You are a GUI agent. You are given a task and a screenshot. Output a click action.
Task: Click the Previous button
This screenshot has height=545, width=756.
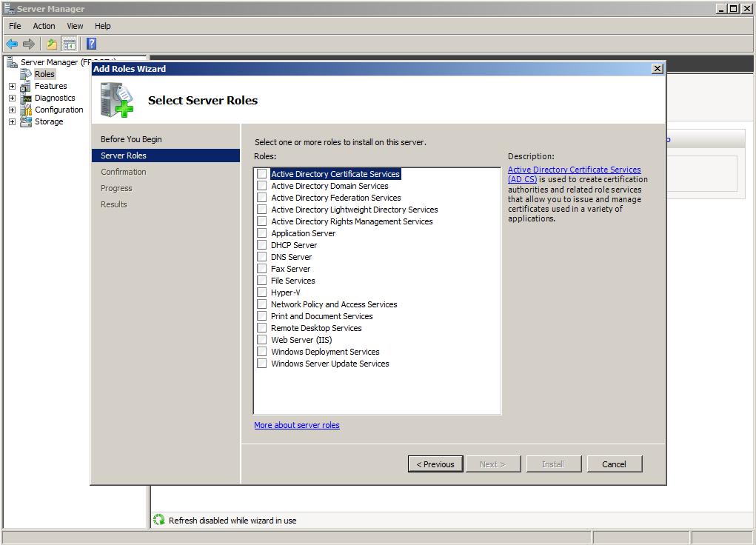(x=435, y=464)
